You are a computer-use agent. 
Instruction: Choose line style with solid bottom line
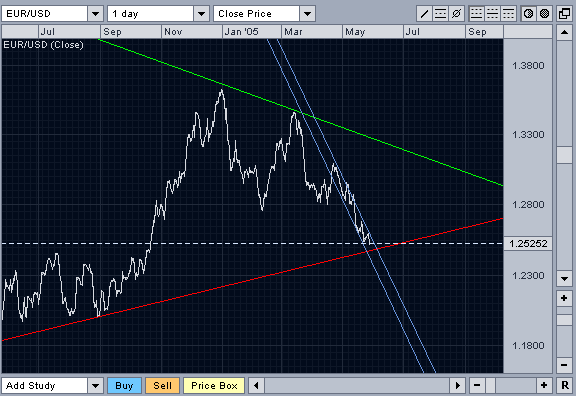click(476, 14)
